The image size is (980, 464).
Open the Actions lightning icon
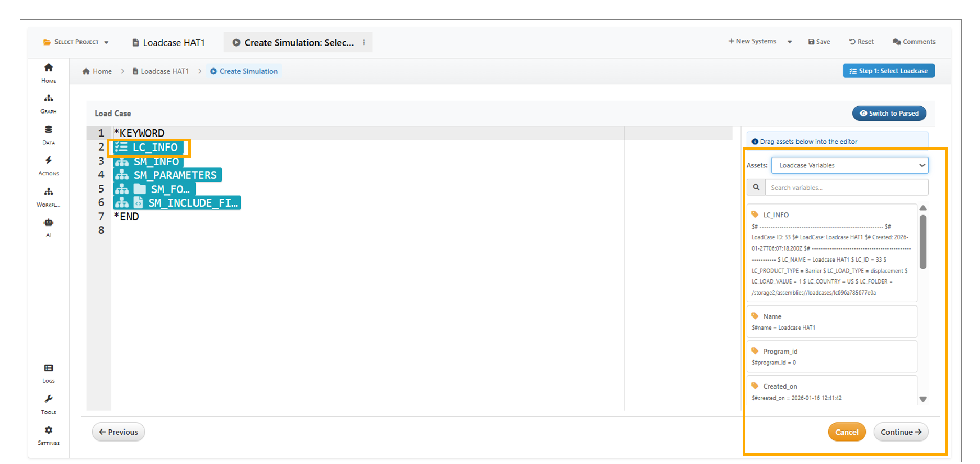click(x=49, y=165)
